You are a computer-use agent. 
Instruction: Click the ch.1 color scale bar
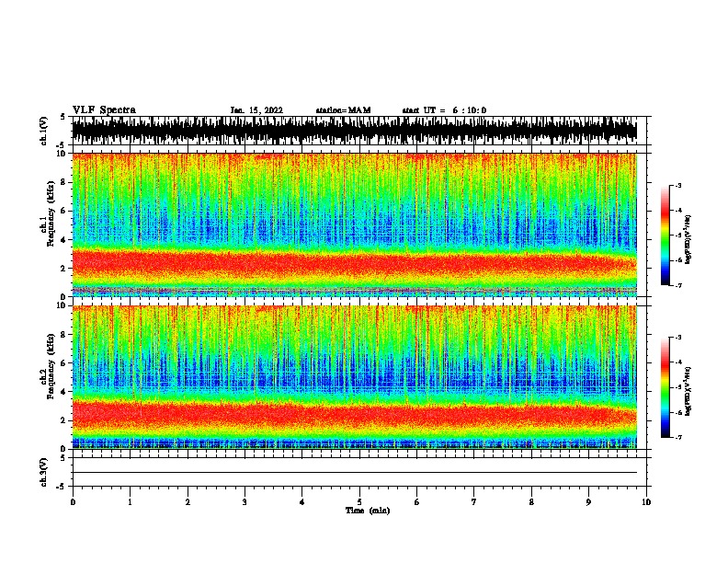[665, 236]
